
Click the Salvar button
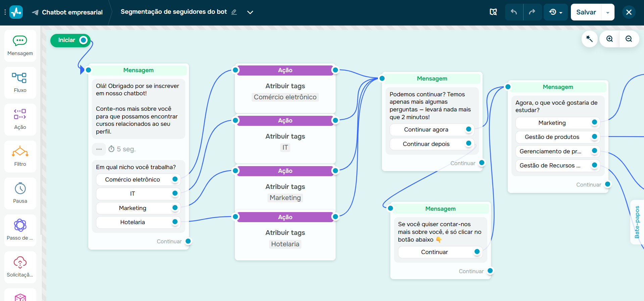[586, 12]
